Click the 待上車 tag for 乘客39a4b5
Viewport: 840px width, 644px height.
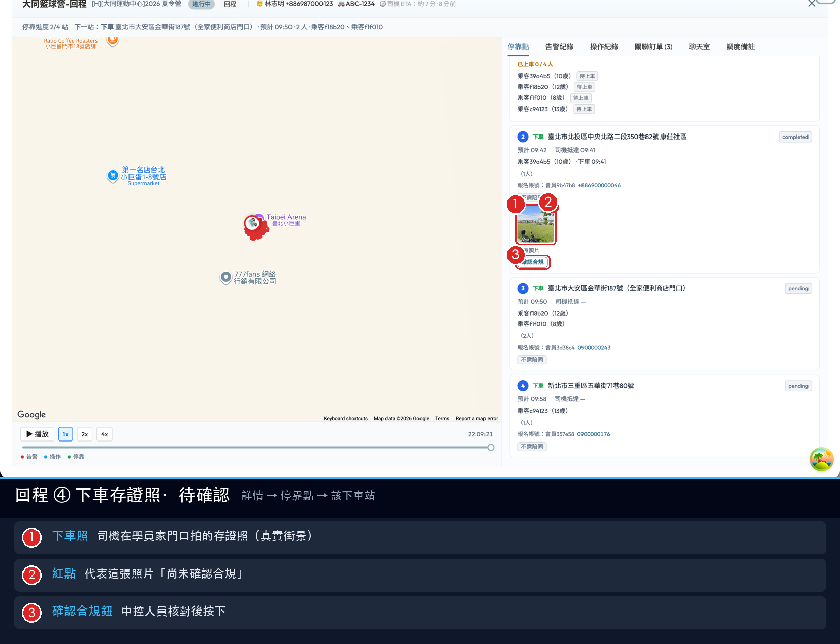[587, 76]
